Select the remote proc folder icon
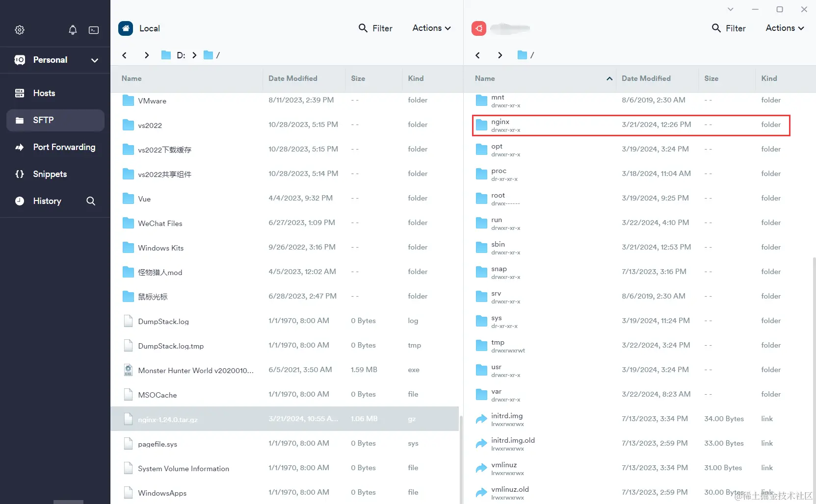Screen dimensions: 816x504 [x=481, y=174]
